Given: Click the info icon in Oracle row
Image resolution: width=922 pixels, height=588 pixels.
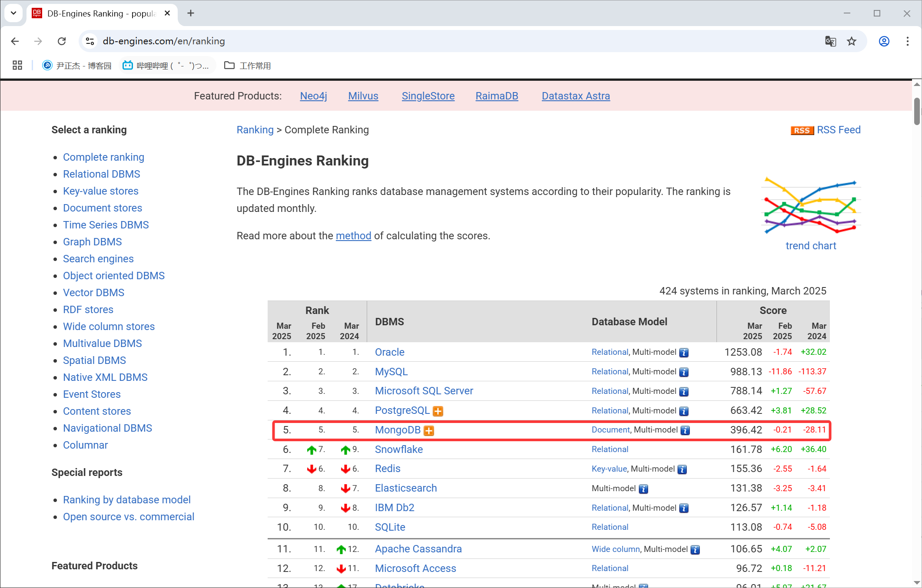Looking at the screenshot, I should (684, 353).
